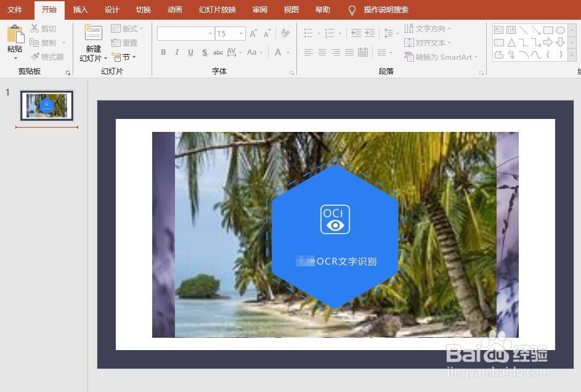Screen dimensions: 581x392
Task: Open the Paragraph group dialog launcher
Action: point(481,73)
